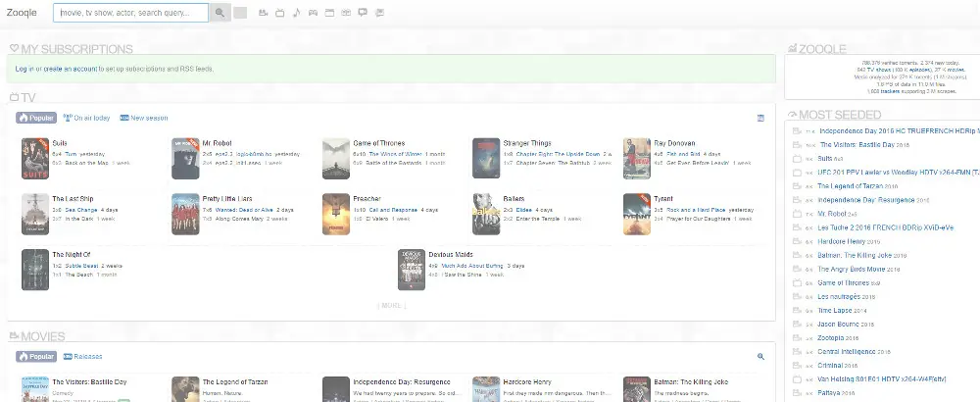Open The Last Ship show title
The image size is (980, 402).
(x=73, y=199)
